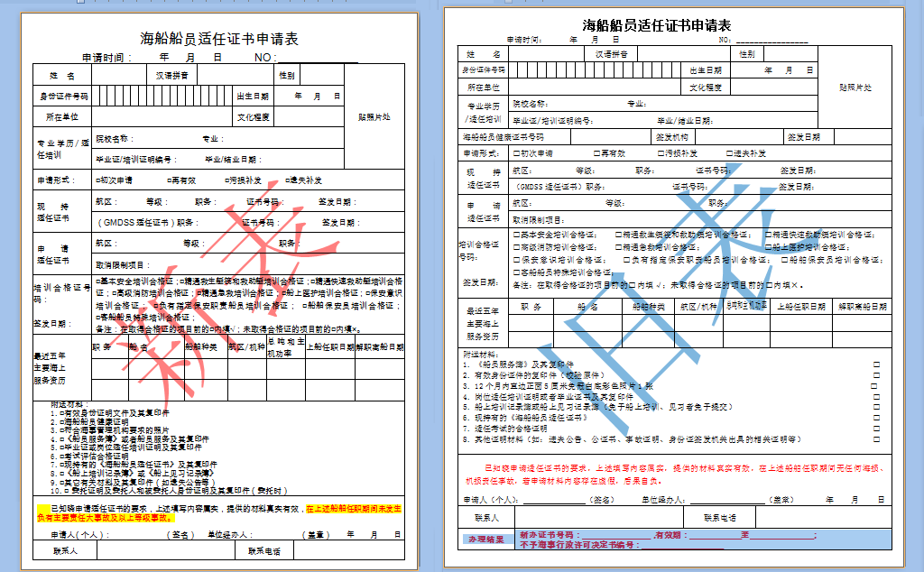This screenshot has width=924, height=572.
Task: Tick the 污损补发 checkbox on the right page
Action: coord(661,153)
